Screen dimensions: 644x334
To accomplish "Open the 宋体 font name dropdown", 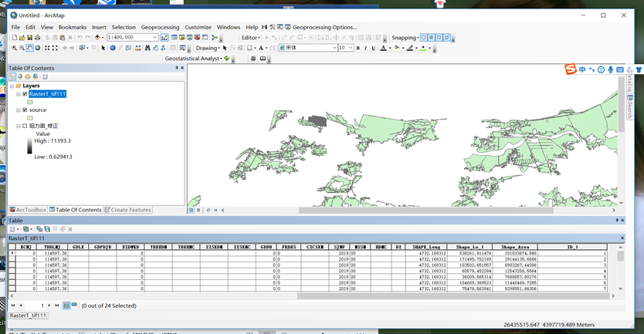I will coord(334,48).
